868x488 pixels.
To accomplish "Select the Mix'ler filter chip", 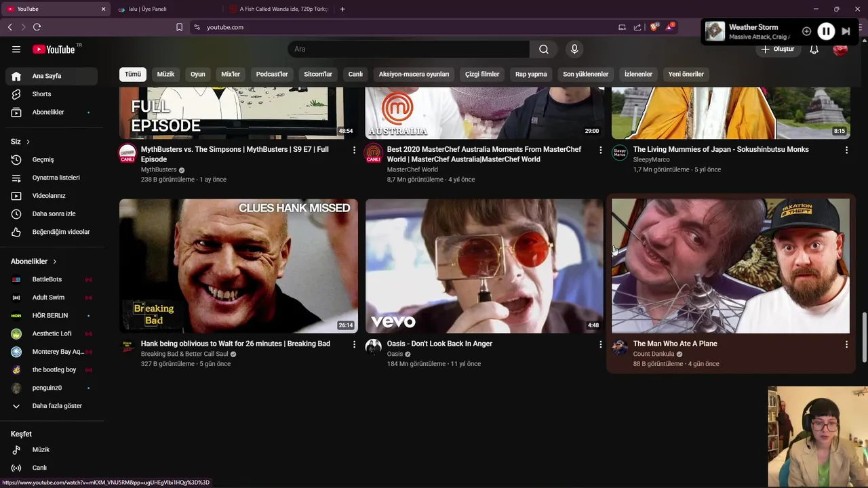I will click(x=231, y=74).
